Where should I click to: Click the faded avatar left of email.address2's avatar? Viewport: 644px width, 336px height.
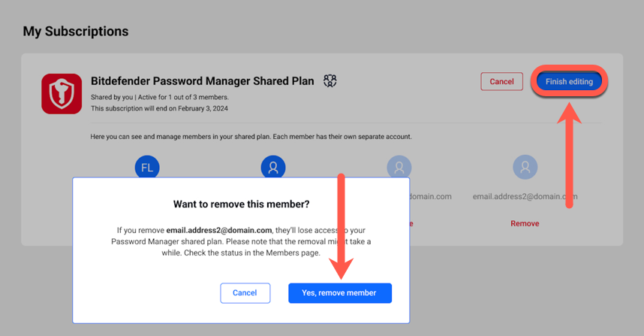[x=399, y=167]
